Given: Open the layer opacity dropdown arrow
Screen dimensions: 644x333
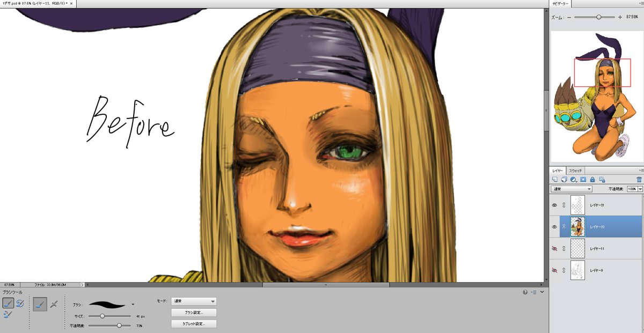Looking at the screenshot, I should (x=640, y=189).
